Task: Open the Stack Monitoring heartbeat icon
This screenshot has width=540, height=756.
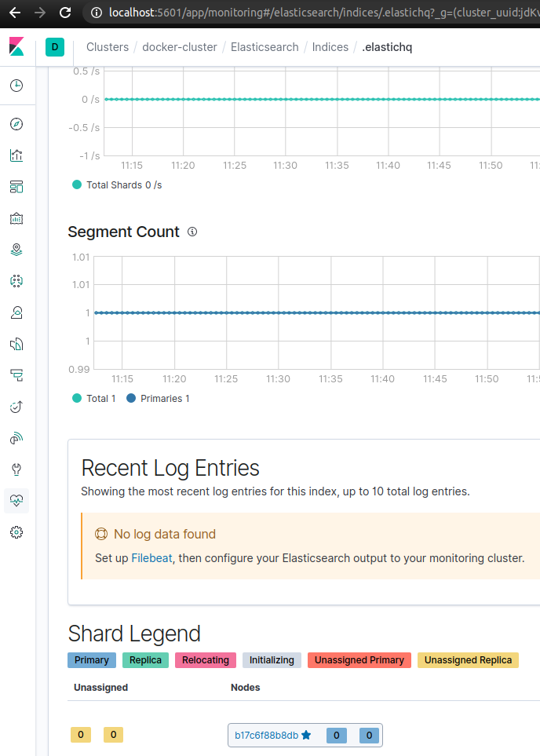Action: click(x=16, y=501)
